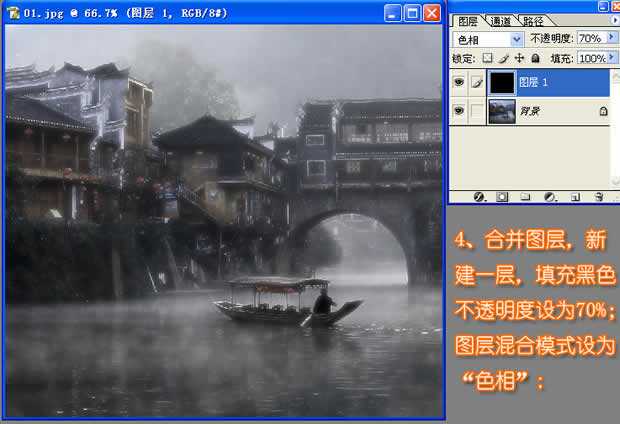Maximize the 01.jpg document window

412,13
